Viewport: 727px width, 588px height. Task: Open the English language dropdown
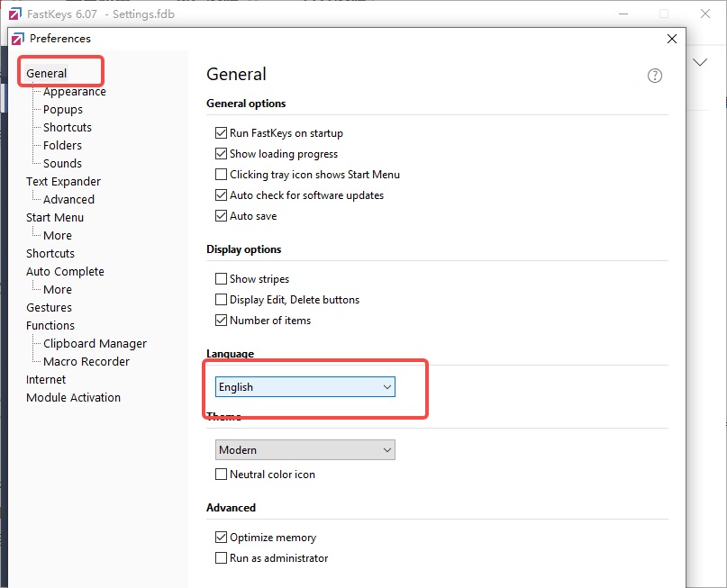[x=305, y=387]
